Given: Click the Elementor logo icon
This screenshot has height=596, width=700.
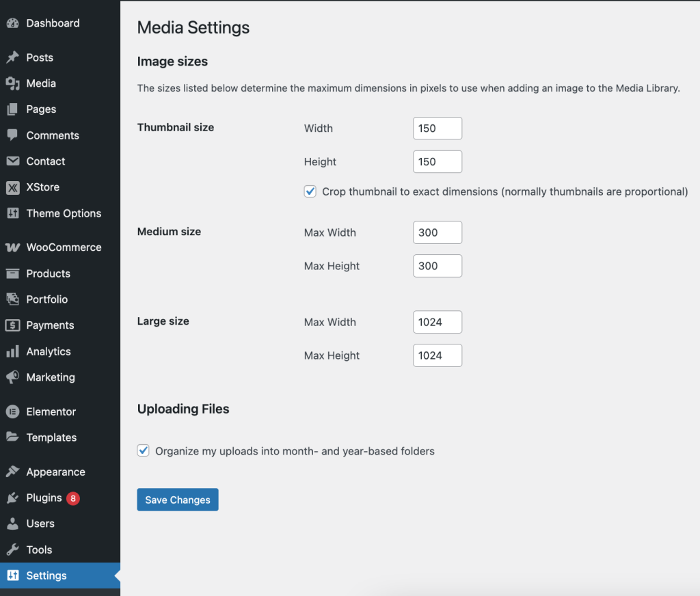Looking at the screenshot, I should coord(12,411).
